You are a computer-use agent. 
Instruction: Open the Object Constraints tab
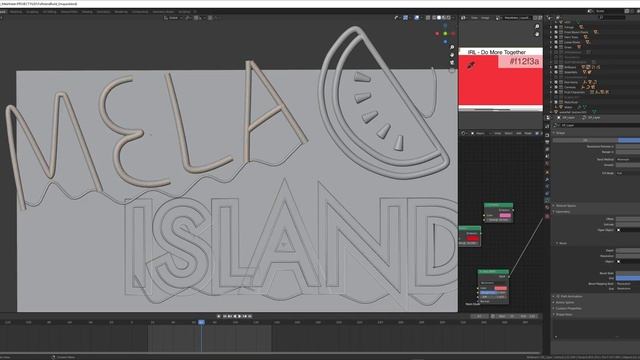coord(547,194)
